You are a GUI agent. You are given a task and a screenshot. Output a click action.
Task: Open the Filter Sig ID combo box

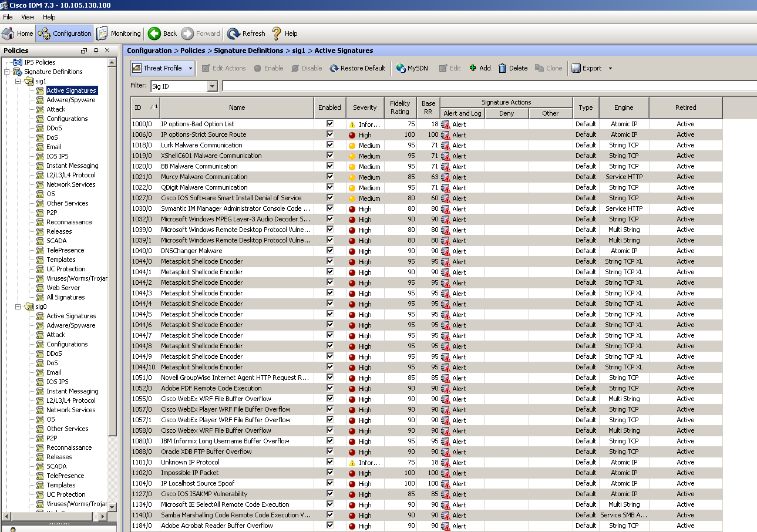coord(184,86)
